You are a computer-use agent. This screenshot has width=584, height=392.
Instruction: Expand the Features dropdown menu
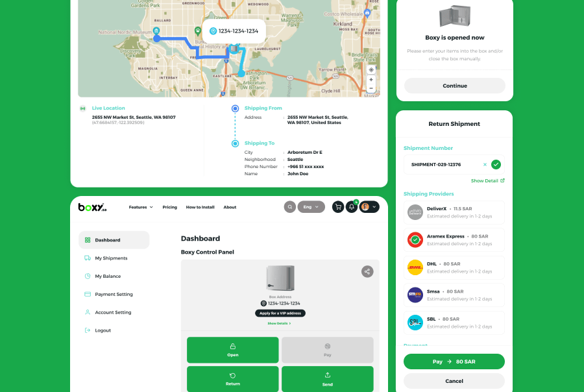(141, 207)
